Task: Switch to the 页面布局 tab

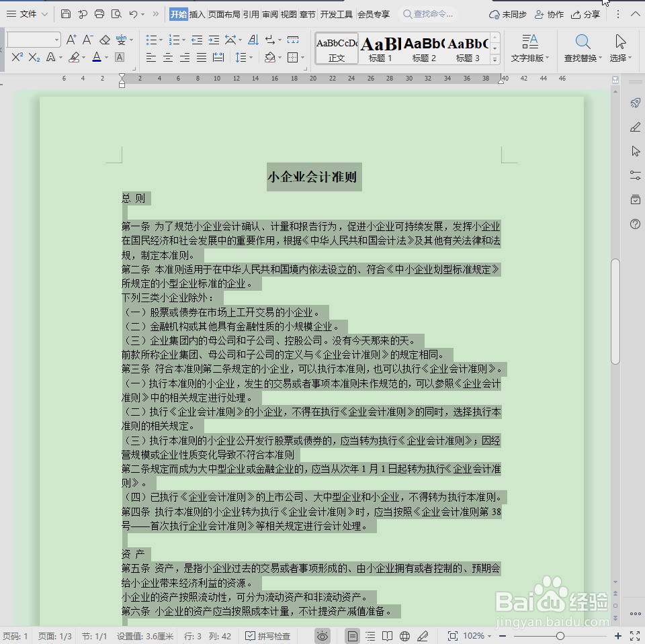Action: point(224,14)
